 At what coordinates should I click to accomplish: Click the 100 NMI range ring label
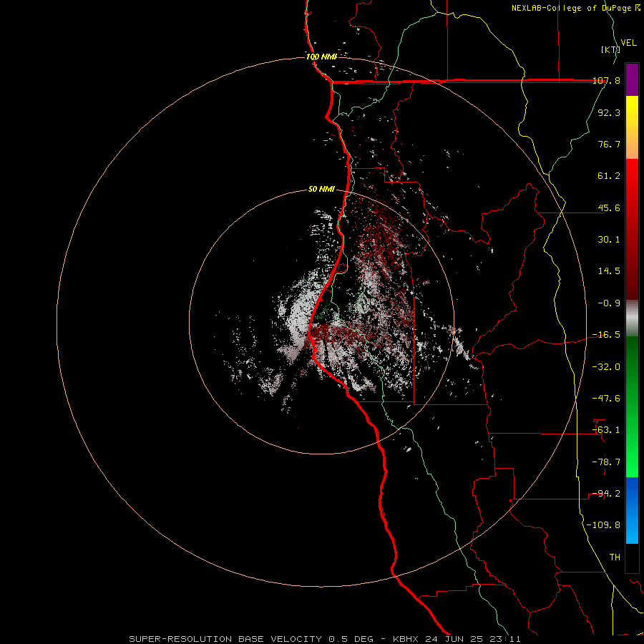pyautogui.click(x=321, y=57)
